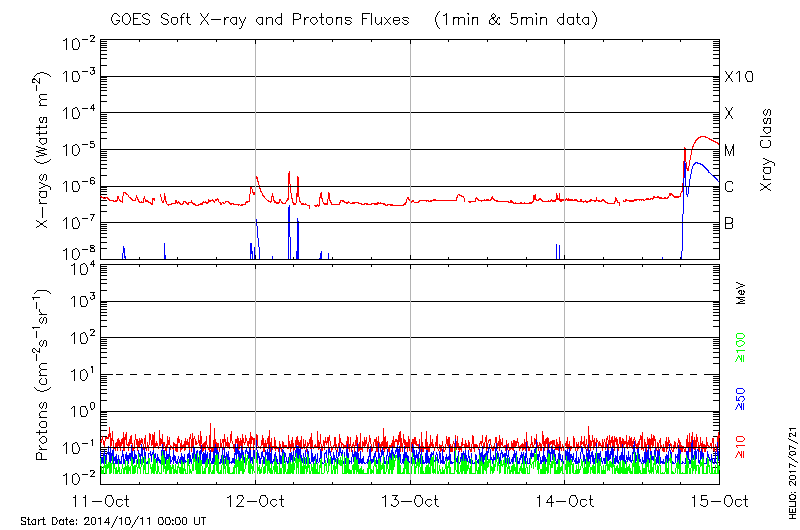The height and width of the screenshot is (530, 800).
Task: Select the 14-Oct date tick label
Action: click(565, 502)
